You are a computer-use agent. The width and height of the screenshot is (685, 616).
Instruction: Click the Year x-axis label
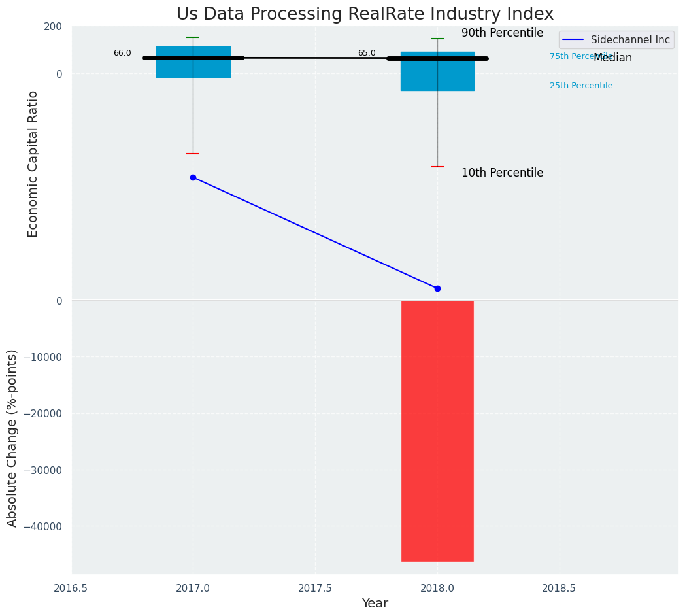pyautogui.click(x=375, y=604)
